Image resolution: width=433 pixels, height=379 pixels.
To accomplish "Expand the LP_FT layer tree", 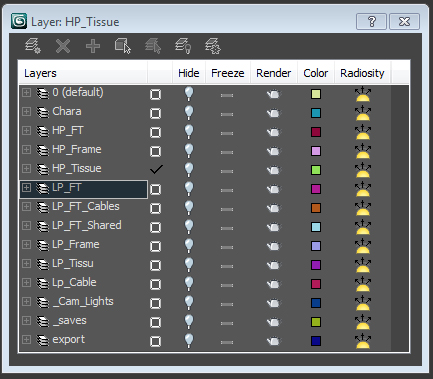I will coord(26,187).
